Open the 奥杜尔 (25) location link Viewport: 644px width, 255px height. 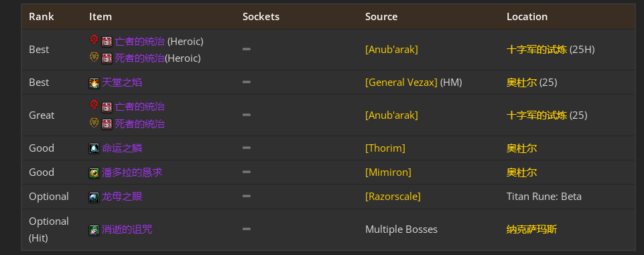pos(521,83)
